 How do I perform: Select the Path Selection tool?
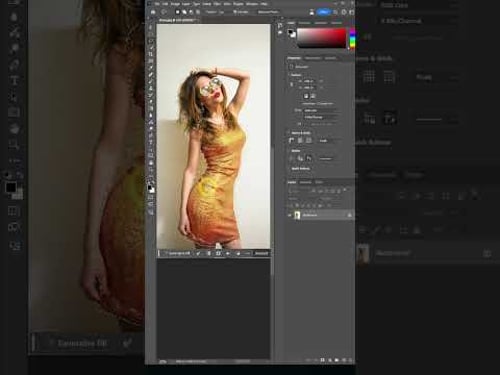click(151, 149)
